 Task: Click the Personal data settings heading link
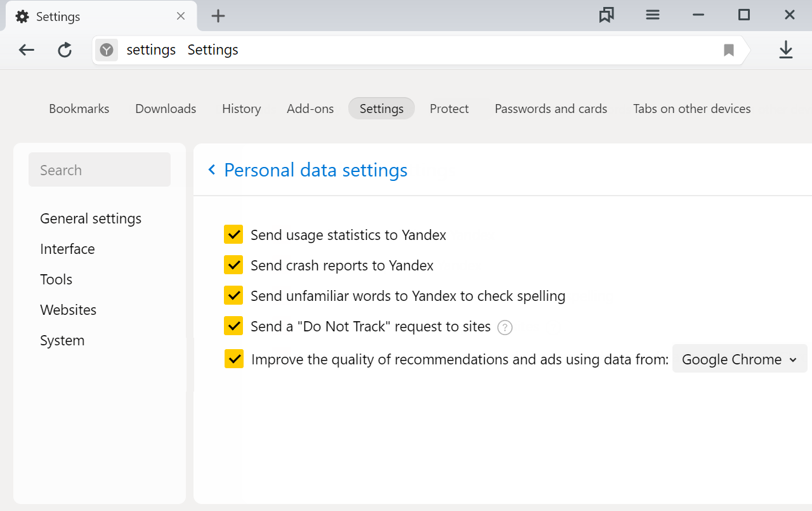click(x=316, y=170)
